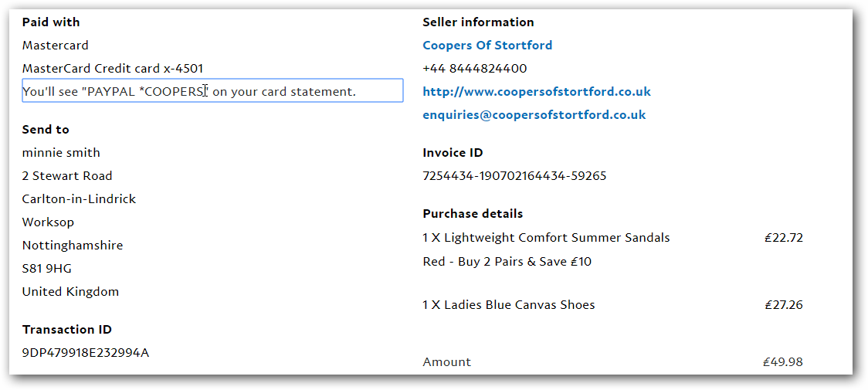Open the Coopers Of Stortford seller link
868x390 pixels.
tap(487, 46)
